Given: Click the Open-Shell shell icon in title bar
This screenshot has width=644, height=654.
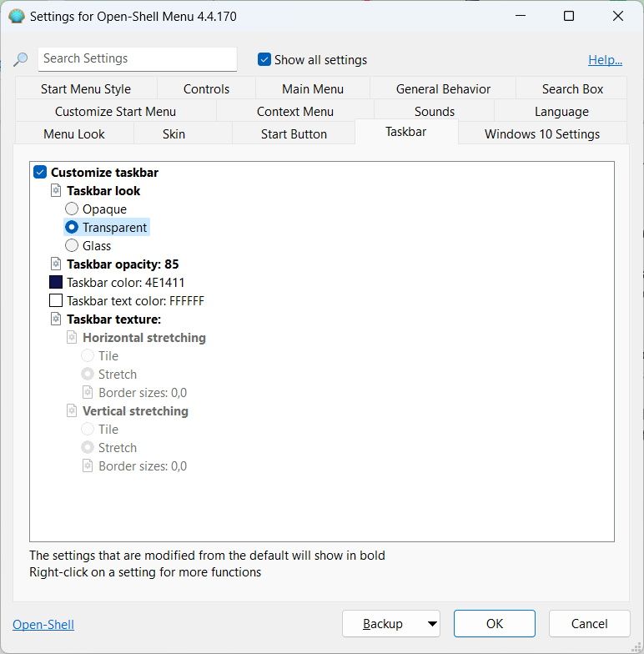Looking at the screenshot, I should (x=16, y=16).
